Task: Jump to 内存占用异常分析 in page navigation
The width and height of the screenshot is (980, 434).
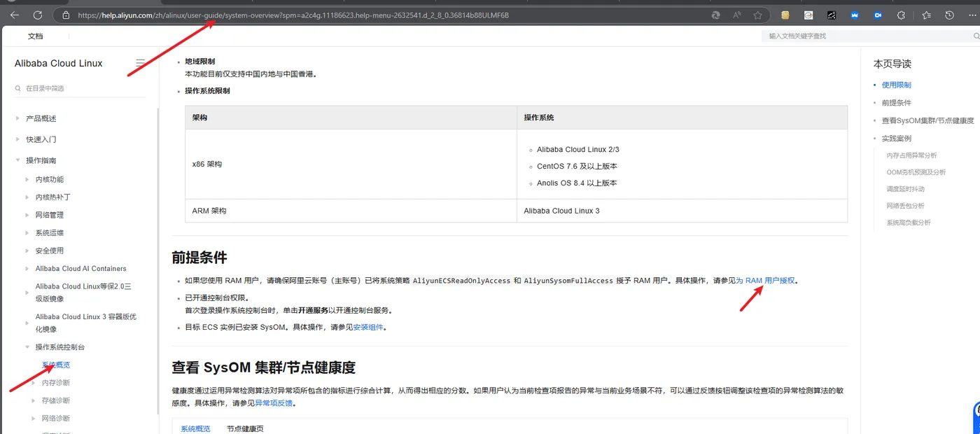Action: tap(911, 155)
